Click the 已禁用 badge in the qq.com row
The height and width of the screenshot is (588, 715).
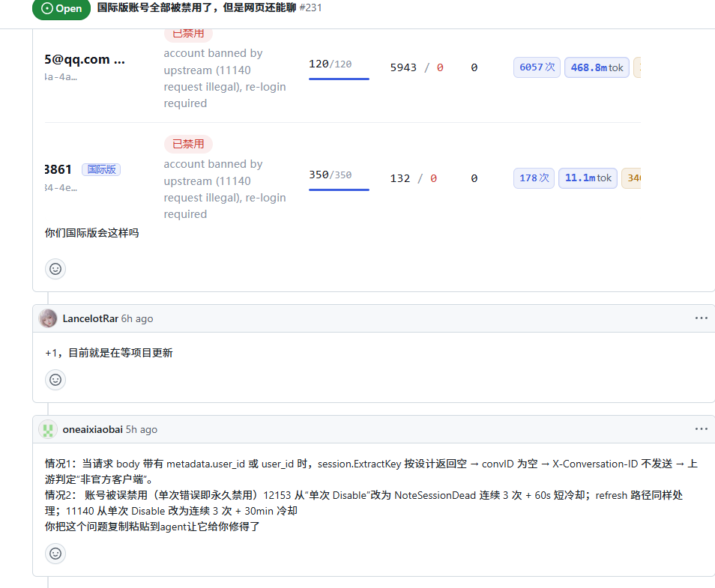pos(188,34)
